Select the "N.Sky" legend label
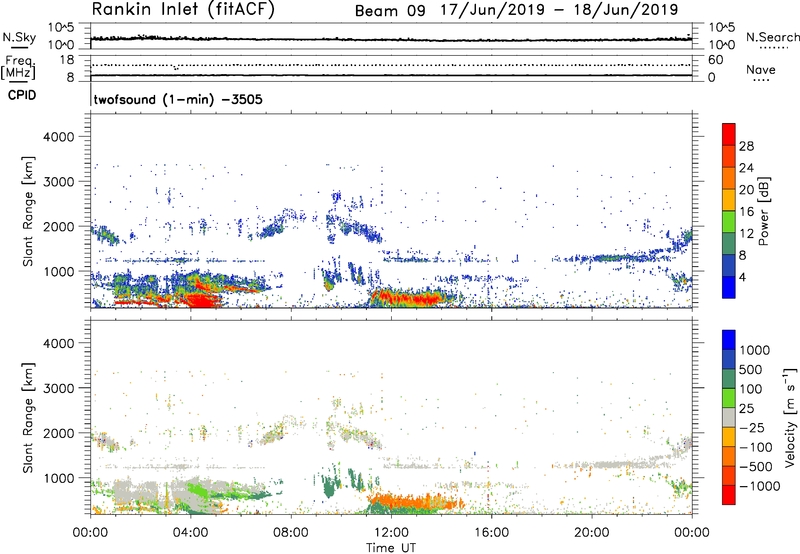Screen dimensions: 800x554 19,37
